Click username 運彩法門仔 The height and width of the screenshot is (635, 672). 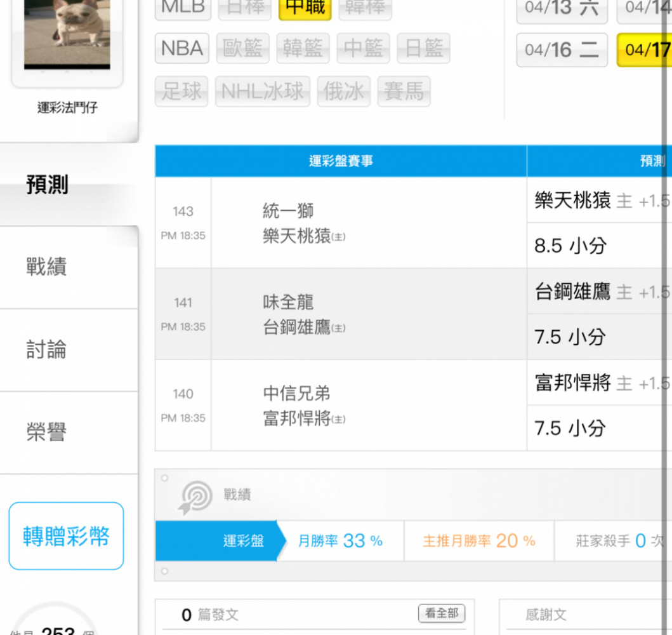[67, 107]
